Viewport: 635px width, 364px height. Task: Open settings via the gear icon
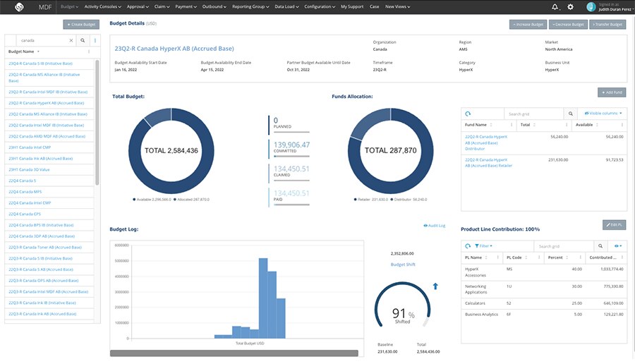click(570, 6)
